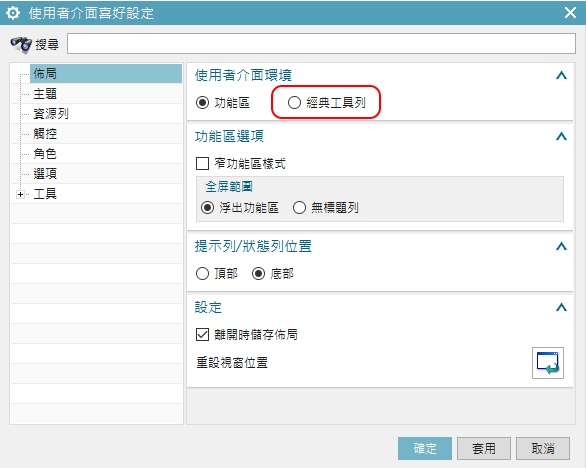Image resolution: width=586 pixels, height=468 pixels.
Task: Select the 角色 tree item
Action: point(45,154)
